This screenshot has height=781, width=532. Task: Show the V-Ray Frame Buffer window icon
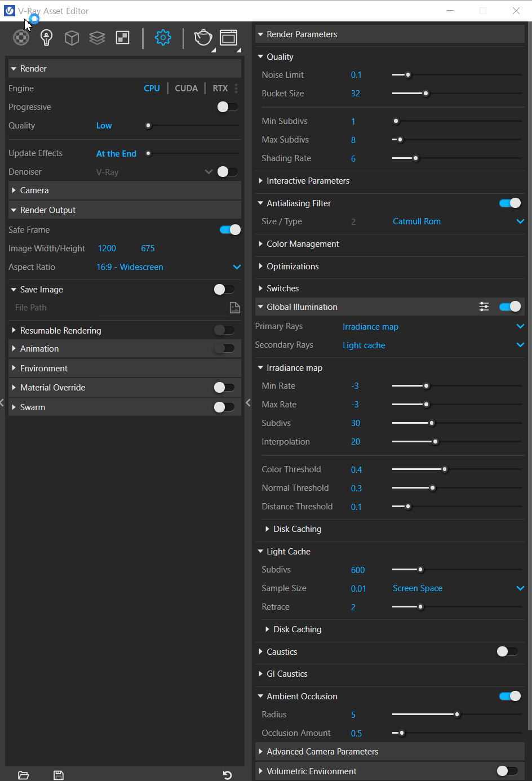228,38
